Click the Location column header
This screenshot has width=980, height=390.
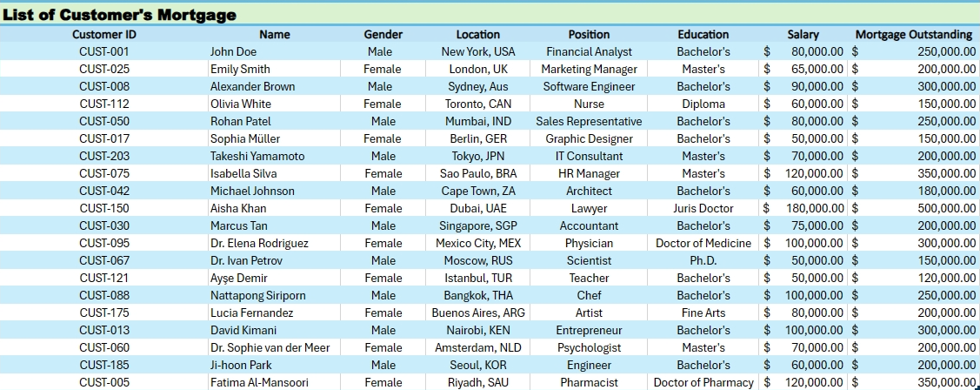click(478, 35)
